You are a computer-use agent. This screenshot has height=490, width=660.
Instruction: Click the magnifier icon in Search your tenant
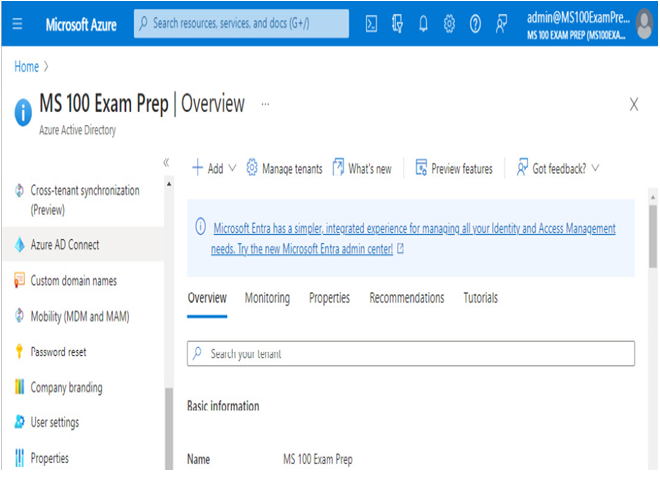pos(197,353)
